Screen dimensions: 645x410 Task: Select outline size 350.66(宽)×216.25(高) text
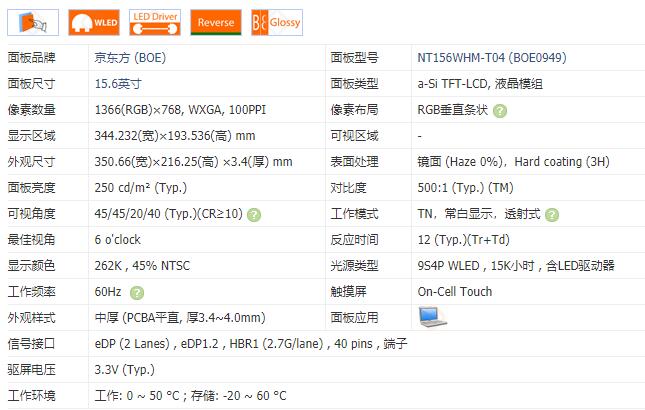[193, 162]
